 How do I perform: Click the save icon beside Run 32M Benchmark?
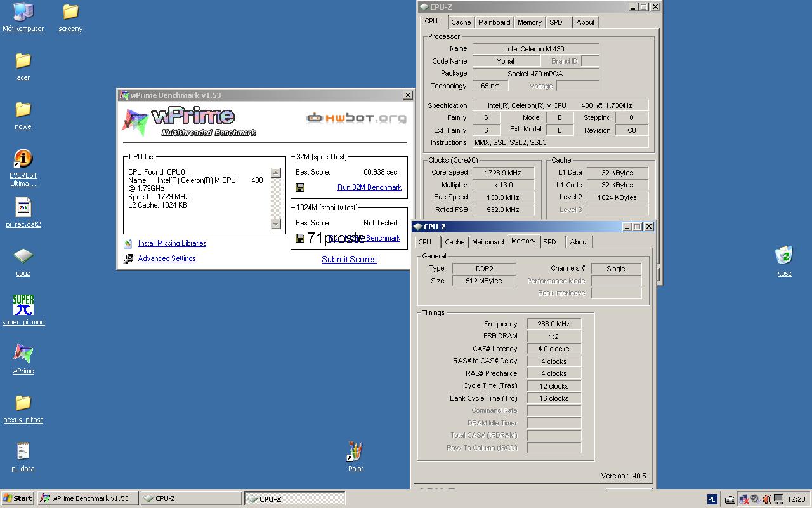[300, 187]
